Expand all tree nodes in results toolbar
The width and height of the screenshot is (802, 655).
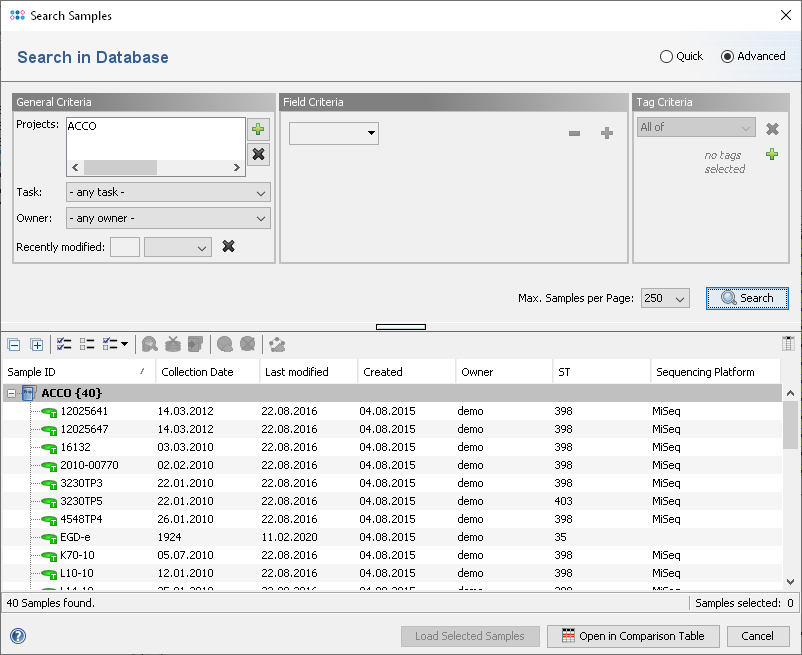pyautogui.click(x=37, y=345)
